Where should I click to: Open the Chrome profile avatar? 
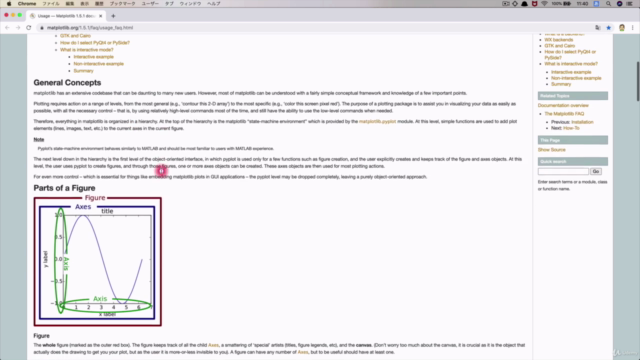click(622, 28)
